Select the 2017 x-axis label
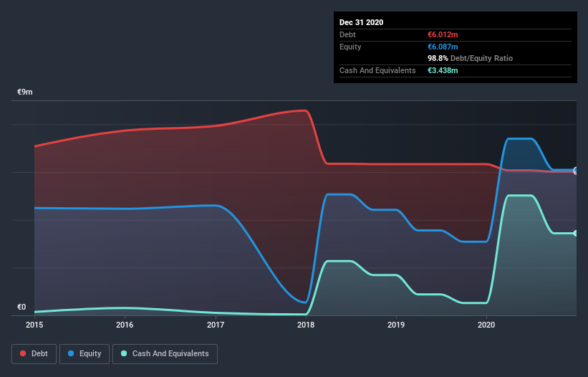Viewport: 588px width, 377px height. (x=216, y=325)
